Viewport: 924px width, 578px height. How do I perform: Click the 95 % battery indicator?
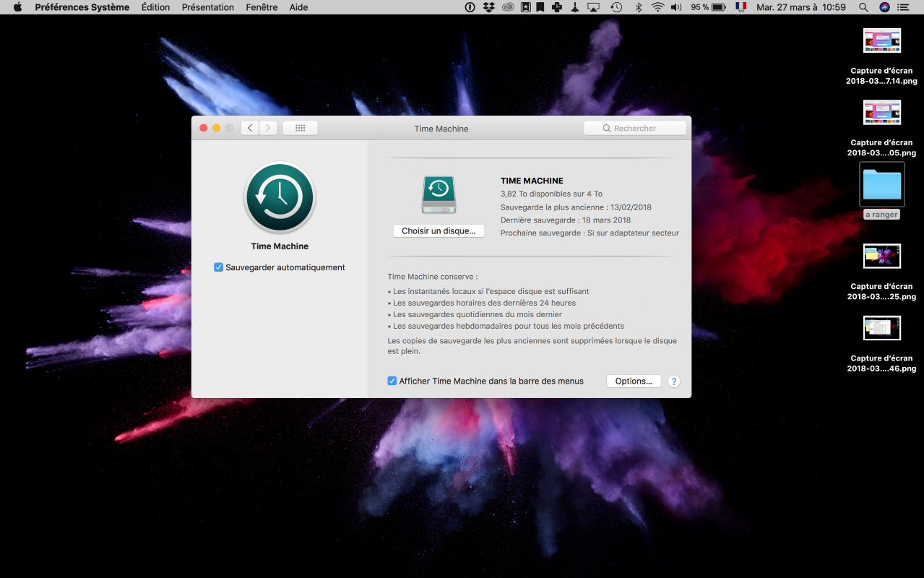[x=708, y=7]
